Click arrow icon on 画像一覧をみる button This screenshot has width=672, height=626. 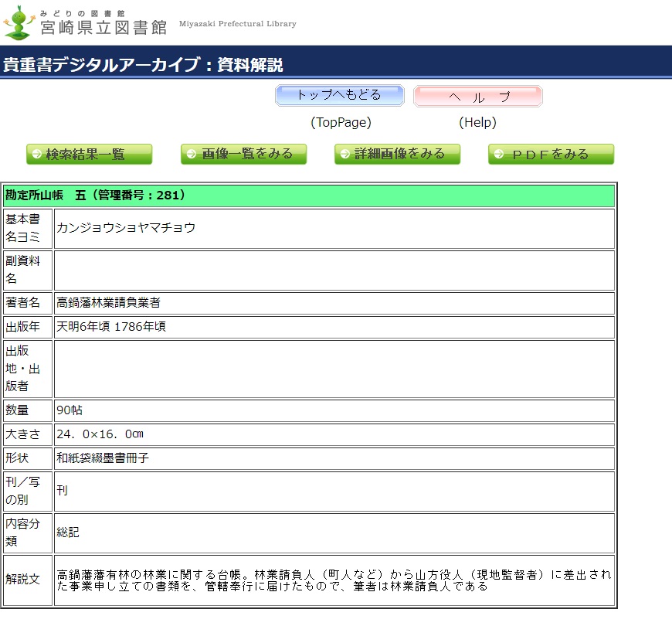[191, 154]
